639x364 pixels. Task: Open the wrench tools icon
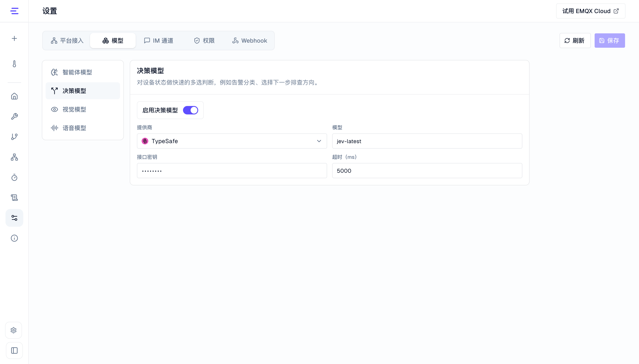(14, 117)
